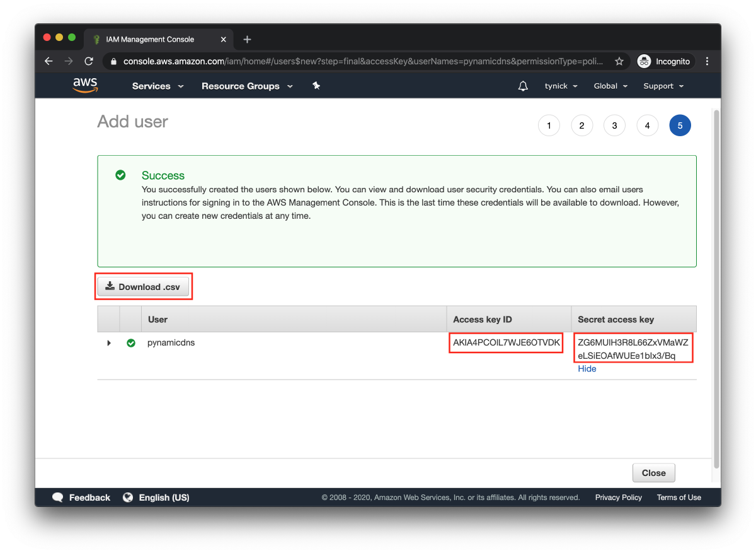The image size is (756, 553).
Task: Expand the pynamicdns user row triangle
Action: [109, 343]
